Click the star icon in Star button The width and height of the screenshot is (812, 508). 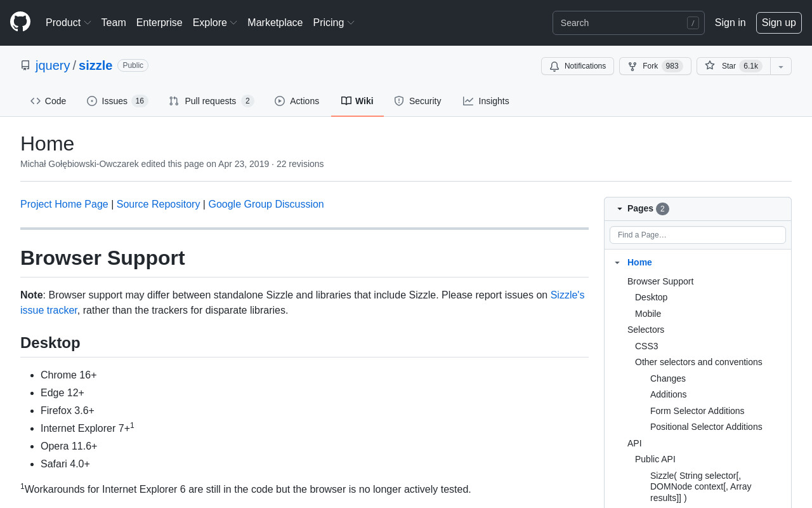tap(710, 65)
